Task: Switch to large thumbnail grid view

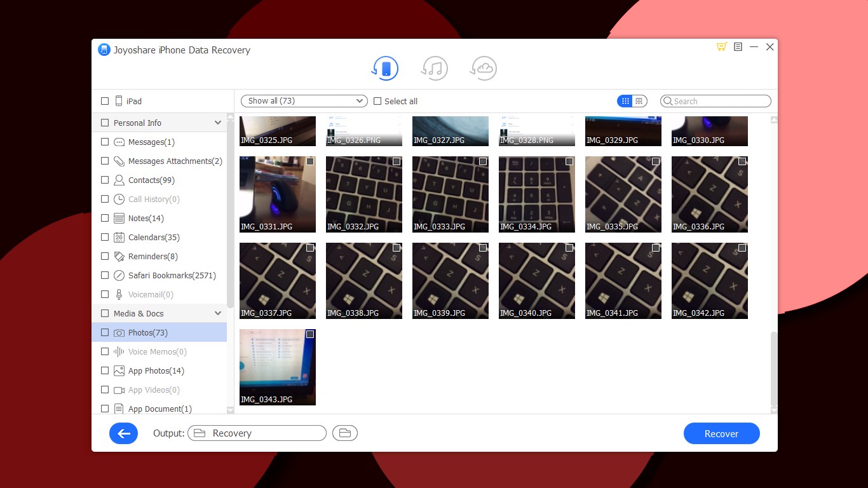Action: point(625,101)
